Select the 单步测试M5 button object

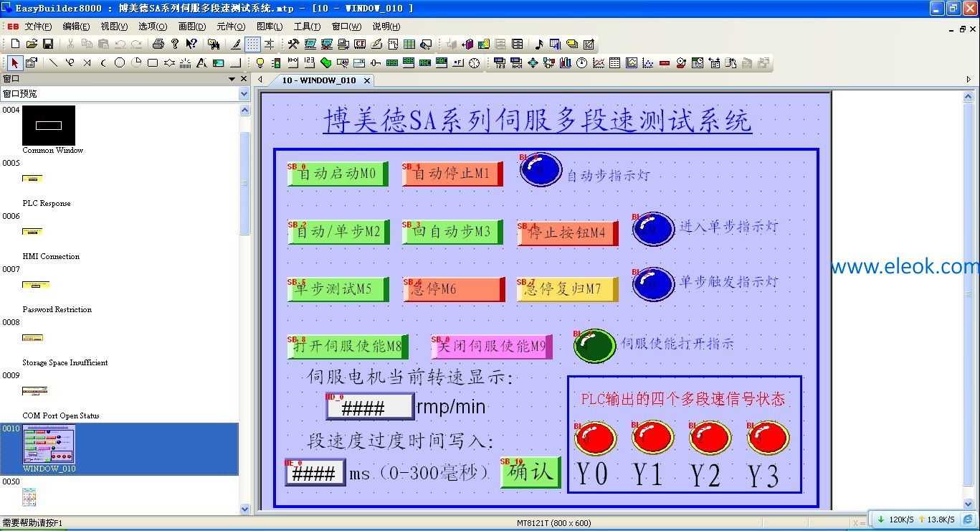pos(338,290)
